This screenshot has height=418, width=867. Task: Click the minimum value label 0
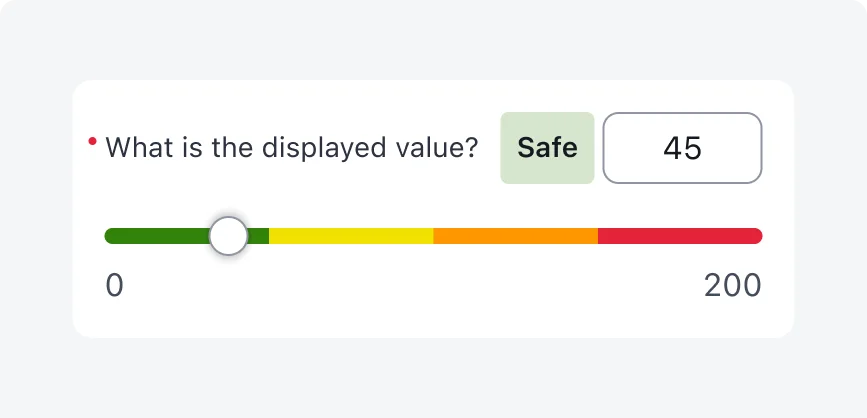(x=115, y=286)
